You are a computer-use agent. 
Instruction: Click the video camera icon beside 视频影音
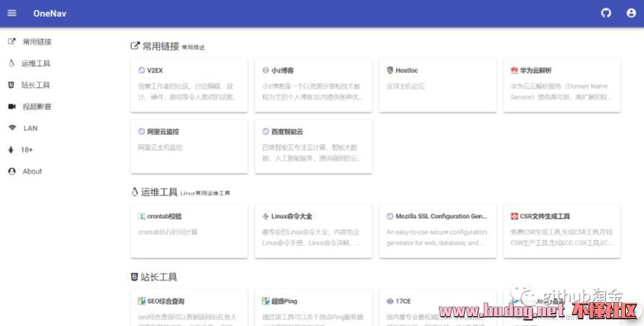click(12, 107)
